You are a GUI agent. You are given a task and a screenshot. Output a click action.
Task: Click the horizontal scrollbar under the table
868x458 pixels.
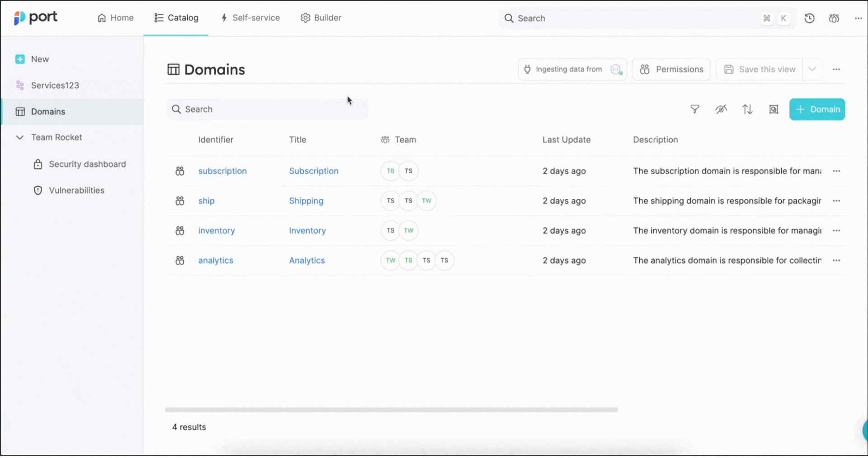[x=391, y=410]
